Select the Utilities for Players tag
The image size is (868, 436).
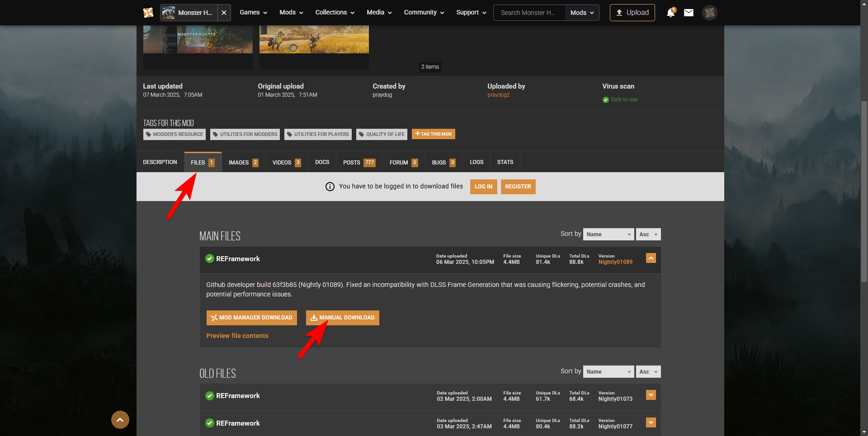[x=318, y=134]
